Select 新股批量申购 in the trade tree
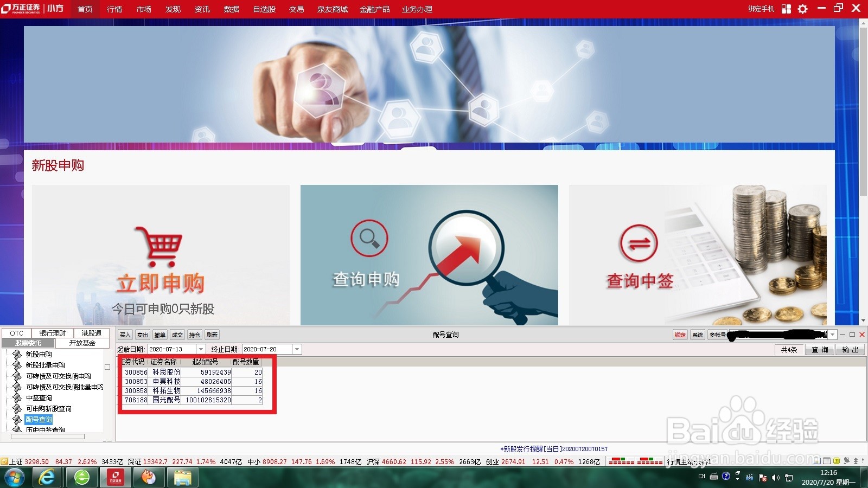This screenshot has height=488, width=868. (x=45, y=365)
